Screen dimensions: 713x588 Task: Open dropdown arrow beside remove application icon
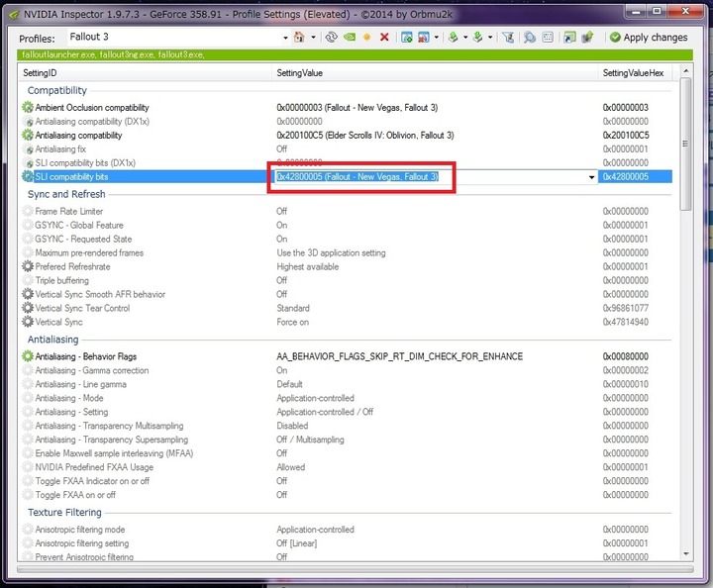click(x=437, y=38)
